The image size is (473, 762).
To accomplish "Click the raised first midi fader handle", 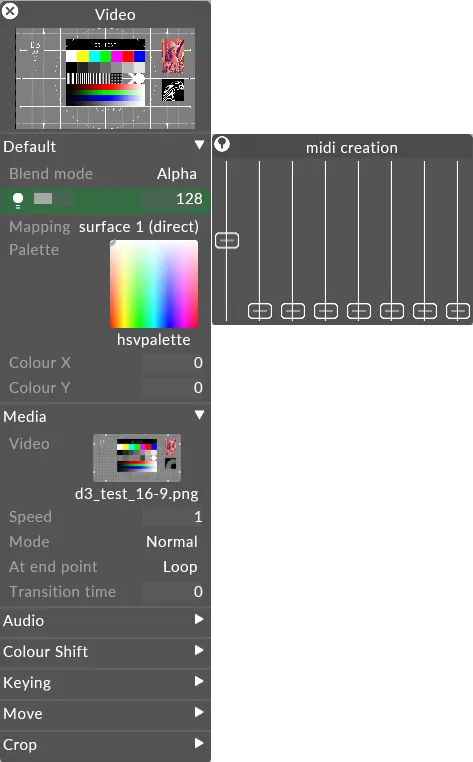I will [x=227, y=241].
